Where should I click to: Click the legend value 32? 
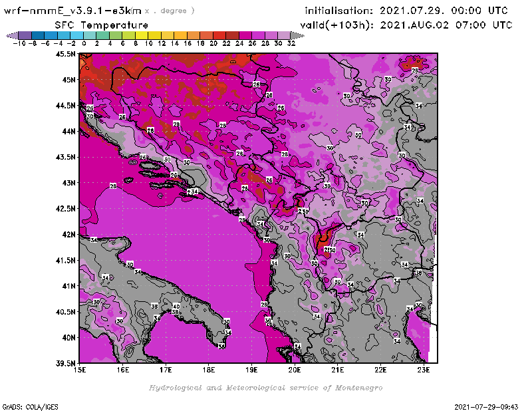[291, 43]
